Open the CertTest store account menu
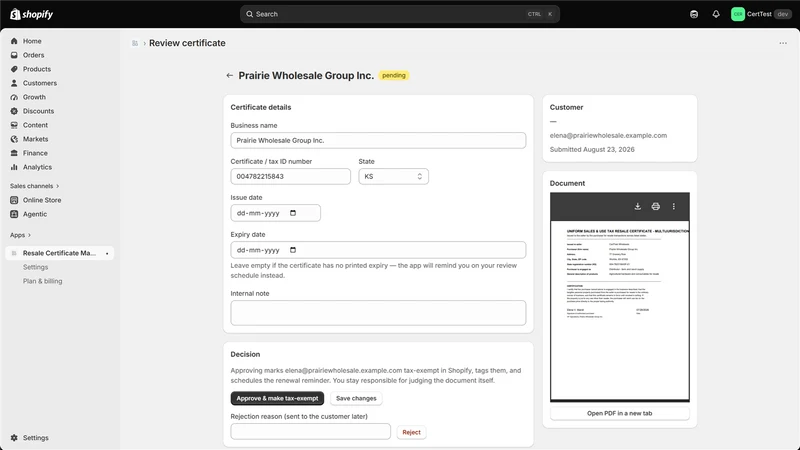This screenshot has width=800, height=450. click(761, 14)
